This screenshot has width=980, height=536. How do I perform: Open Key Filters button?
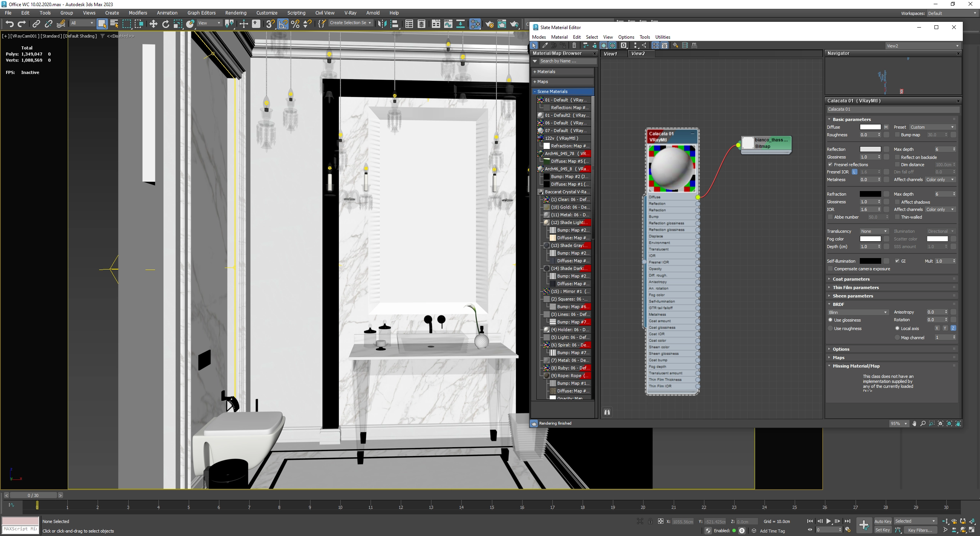pyautogui.click(x=920, y=530)
